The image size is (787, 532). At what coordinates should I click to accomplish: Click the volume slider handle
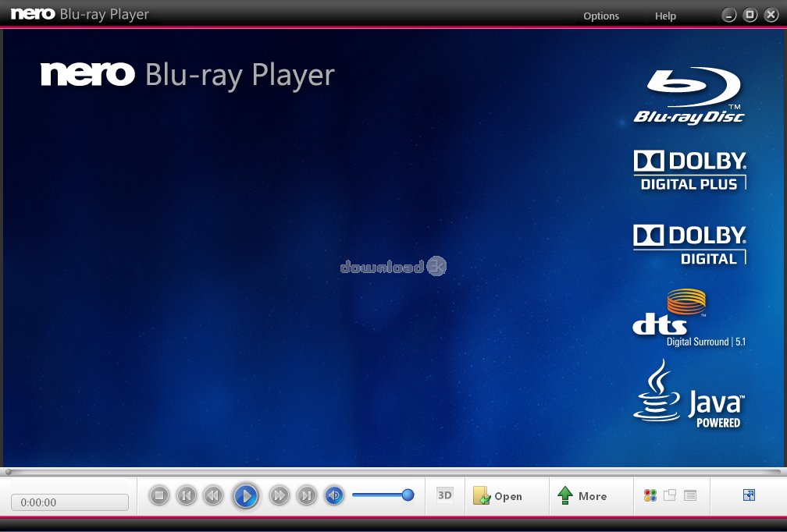pyautogui.click(x=408, y=495)
